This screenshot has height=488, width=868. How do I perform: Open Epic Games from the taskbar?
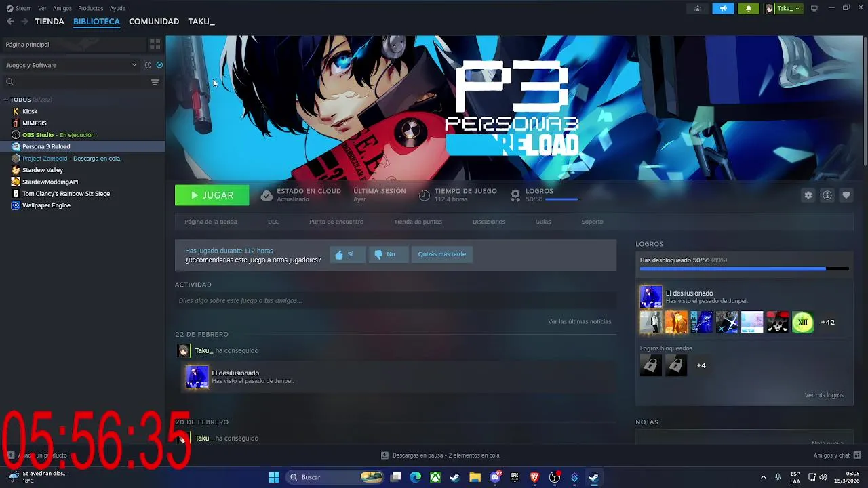click(515, 477)
